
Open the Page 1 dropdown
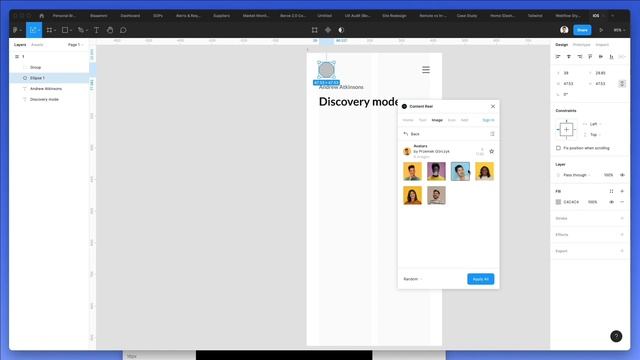[x=76, y=45]
